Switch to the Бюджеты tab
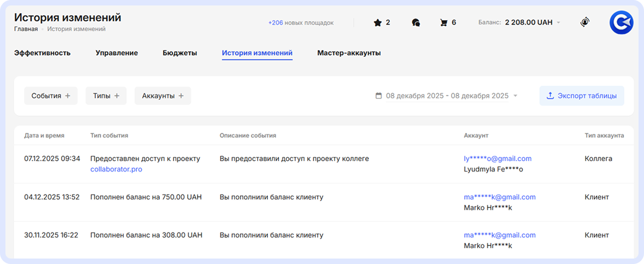 pos(180,53)
